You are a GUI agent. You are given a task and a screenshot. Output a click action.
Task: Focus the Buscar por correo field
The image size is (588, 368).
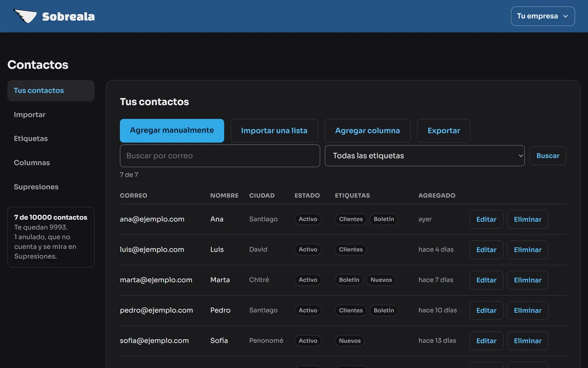(220, 156)
